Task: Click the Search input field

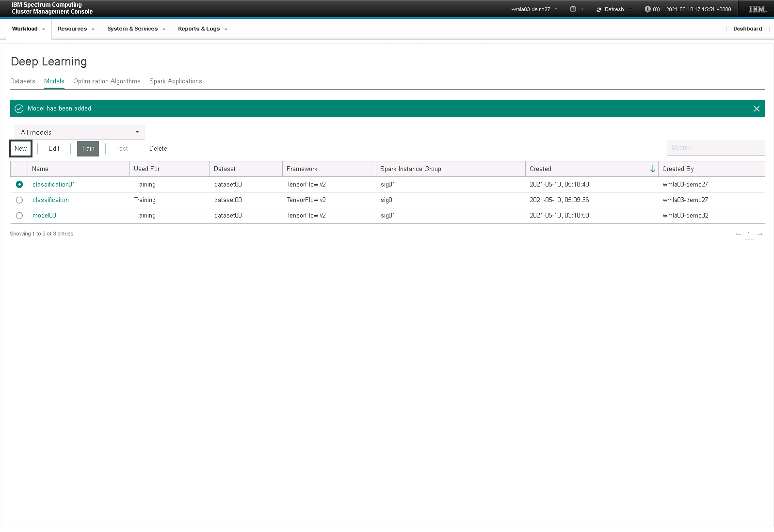Action: (716, 147)
